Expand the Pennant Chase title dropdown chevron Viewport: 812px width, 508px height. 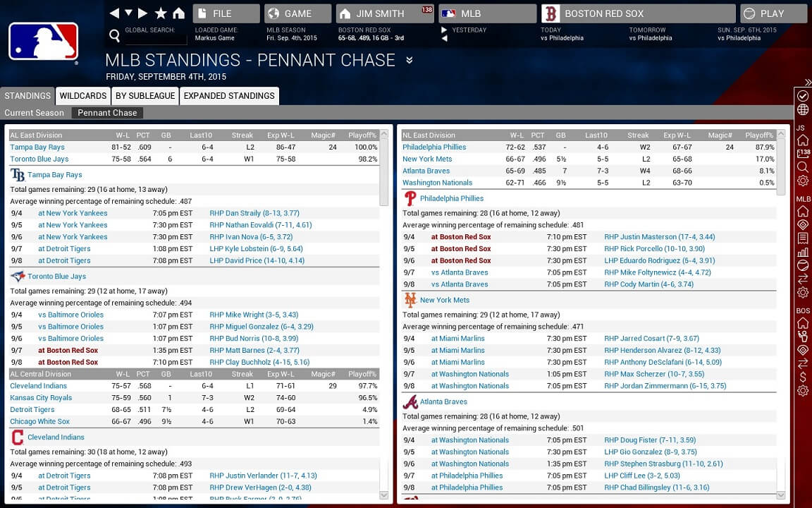[x=409, y=61]
